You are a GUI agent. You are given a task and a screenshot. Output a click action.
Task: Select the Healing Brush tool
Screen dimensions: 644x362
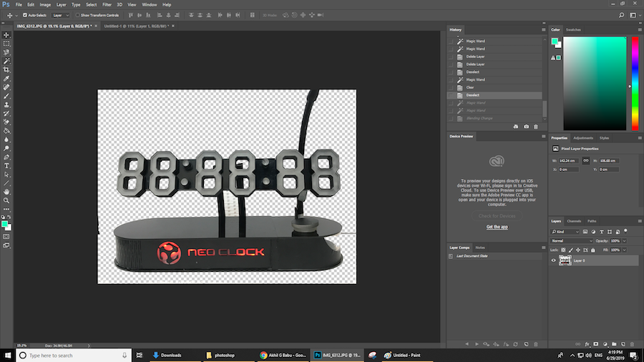pyautogui.click(x=6, y=87)
